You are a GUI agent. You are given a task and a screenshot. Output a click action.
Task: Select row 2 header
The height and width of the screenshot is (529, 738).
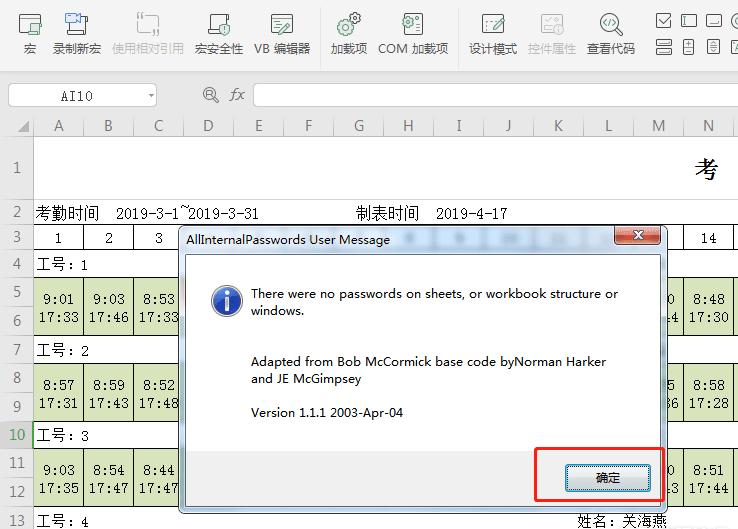pos(17,212)
